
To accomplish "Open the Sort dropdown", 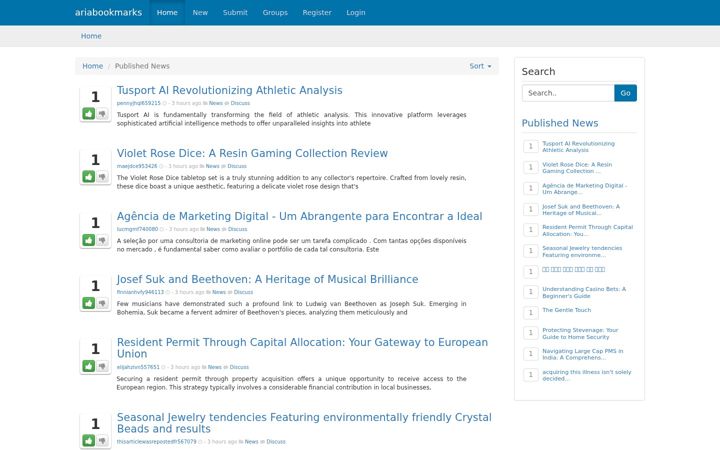I will point(480,66).
